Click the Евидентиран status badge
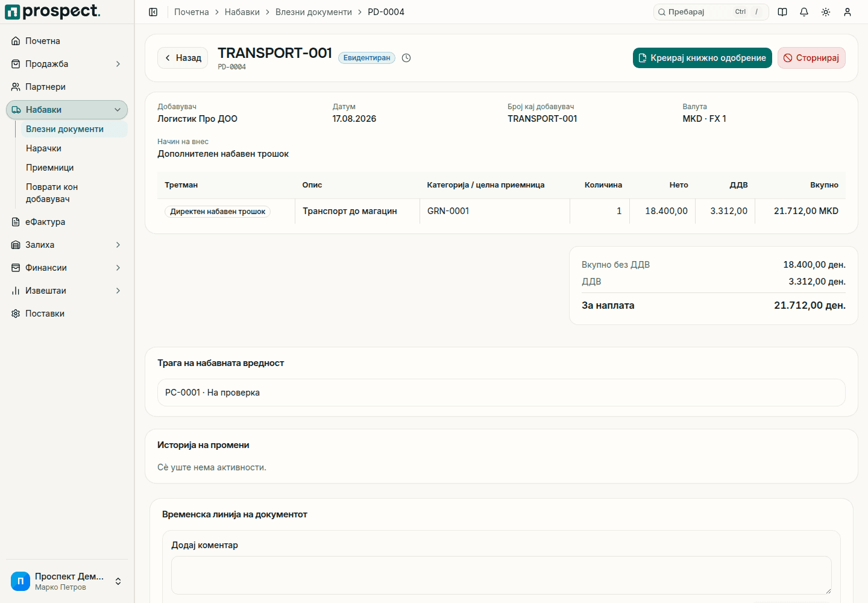The height and width of the screenshot is (603, 868). pyautogui.click(x=366, y=58)
